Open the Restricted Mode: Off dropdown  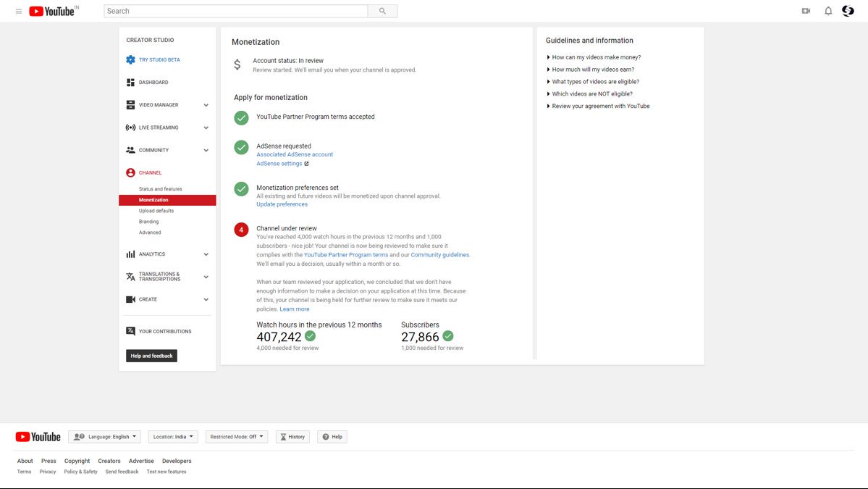(x=237, y=437)
